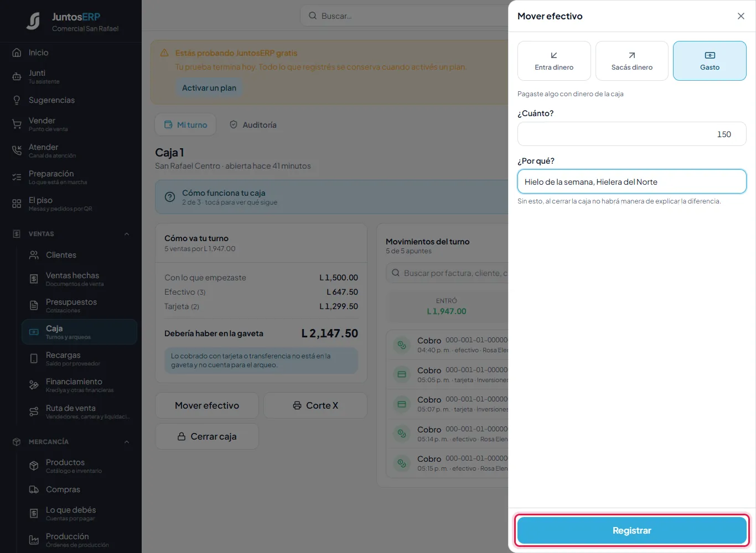Go to Sugerencias in the sidebar
This screenshot has height=553, width=756.
pos(71,100)
